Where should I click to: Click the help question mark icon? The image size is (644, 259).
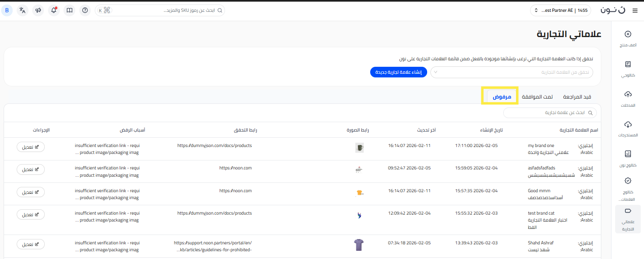point(85,10)
